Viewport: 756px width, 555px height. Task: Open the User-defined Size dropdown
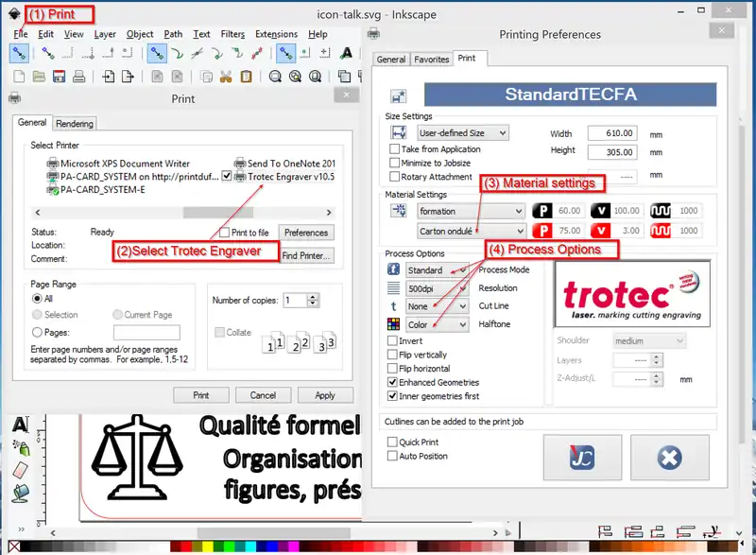tap(462, 133)
